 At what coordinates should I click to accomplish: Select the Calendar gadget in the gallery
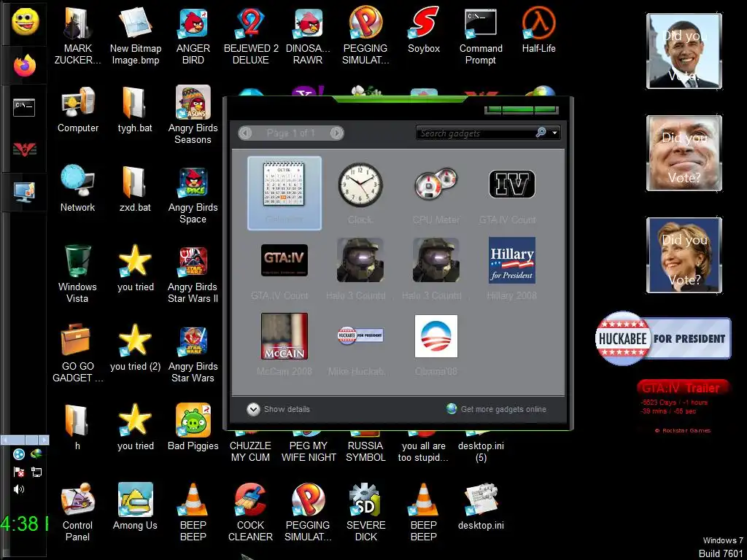285,192
